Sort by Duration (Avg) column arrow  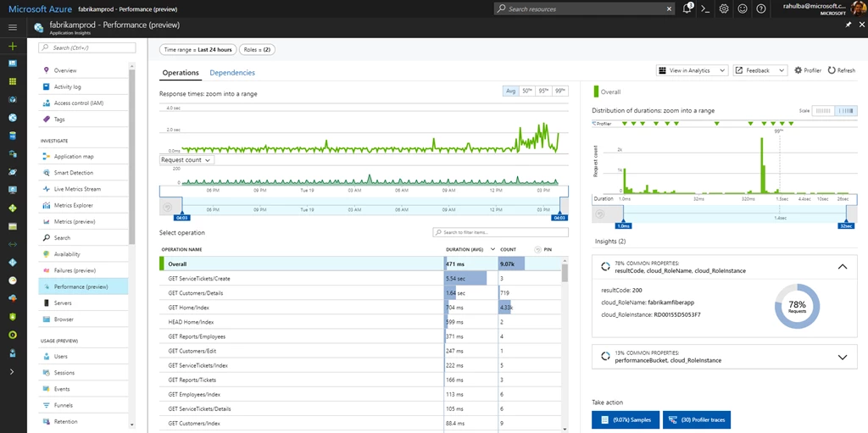[x=492, y=250]
